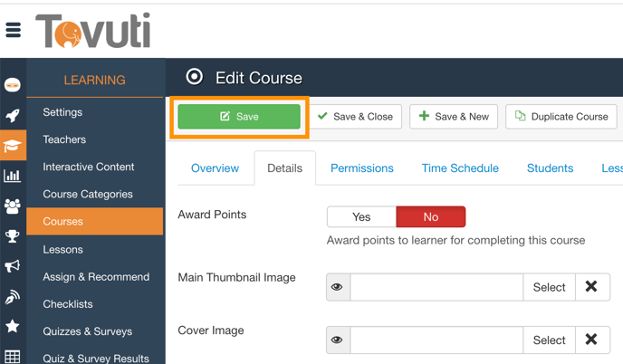Open the bar chart reports icon
Viewport: 623px width, 364px height.
tap(13, 176)
